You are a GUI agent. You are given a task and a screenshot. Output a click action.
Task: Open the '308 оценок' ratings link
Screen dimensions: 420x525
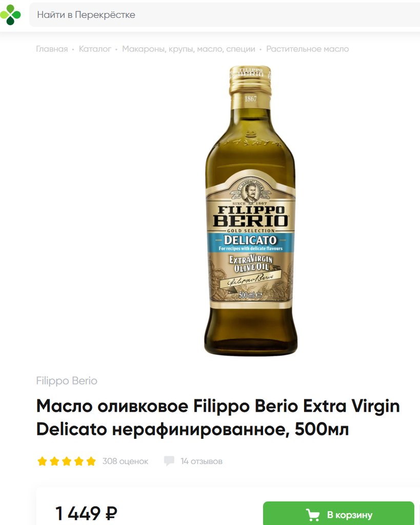click(x=125, y=461)
